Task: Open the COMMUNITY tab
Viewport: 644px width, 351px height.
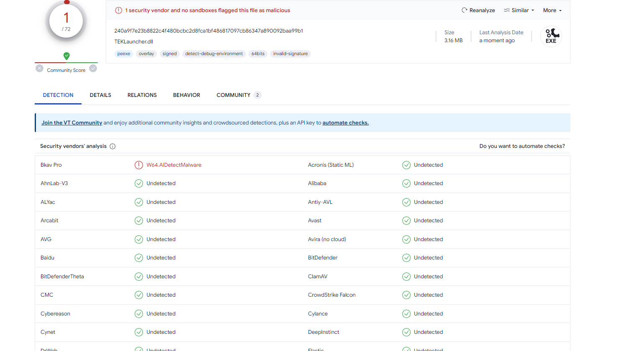Action: 239,95
